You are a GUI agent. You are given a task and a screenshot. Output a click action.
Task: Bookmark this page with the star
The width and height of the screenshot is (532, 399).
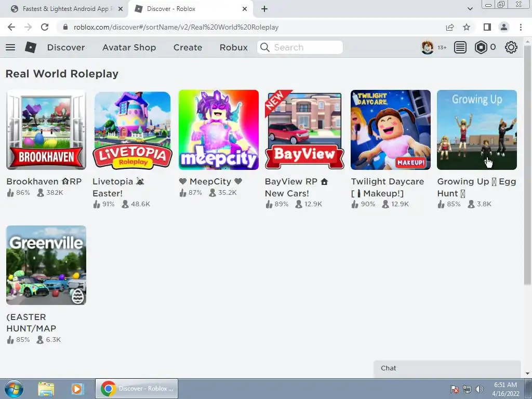[467, 27]
